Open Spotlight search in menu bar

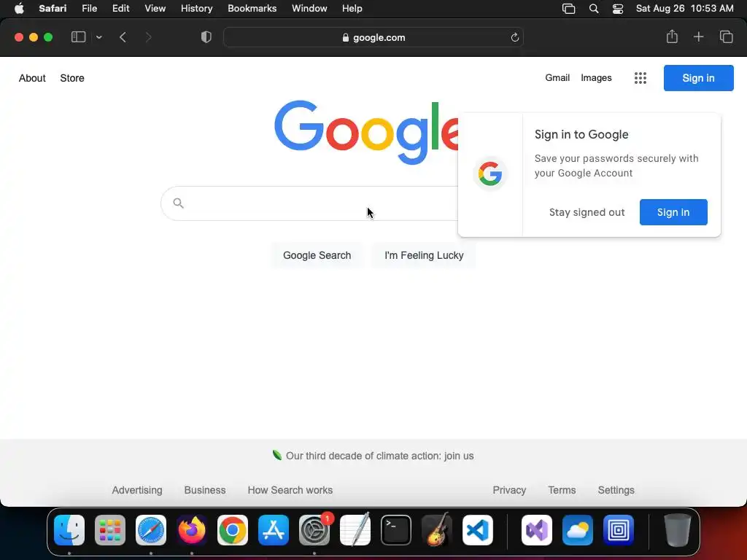tap(594, 9)
